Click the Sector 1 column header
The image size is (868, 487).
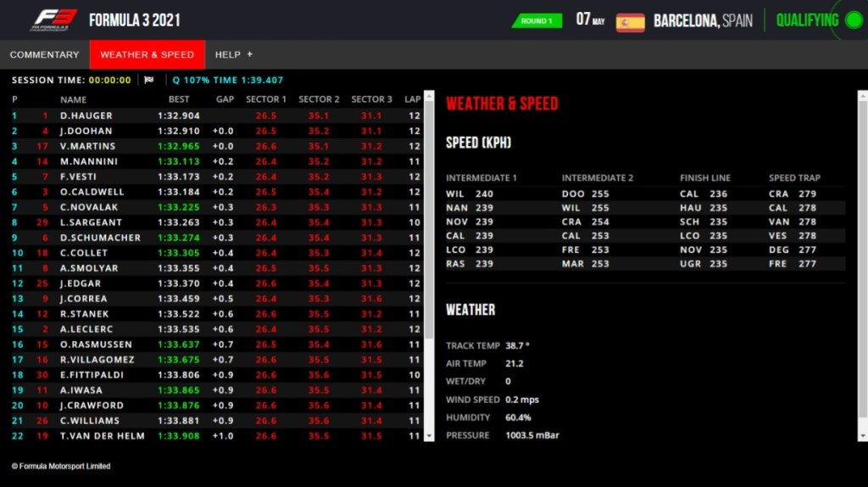point(265,99)
